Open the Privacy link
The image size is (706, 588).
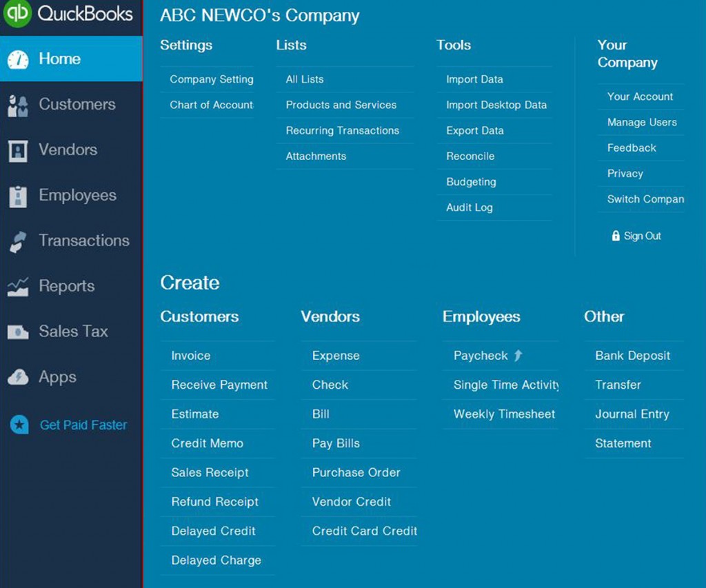pos(625,173)
